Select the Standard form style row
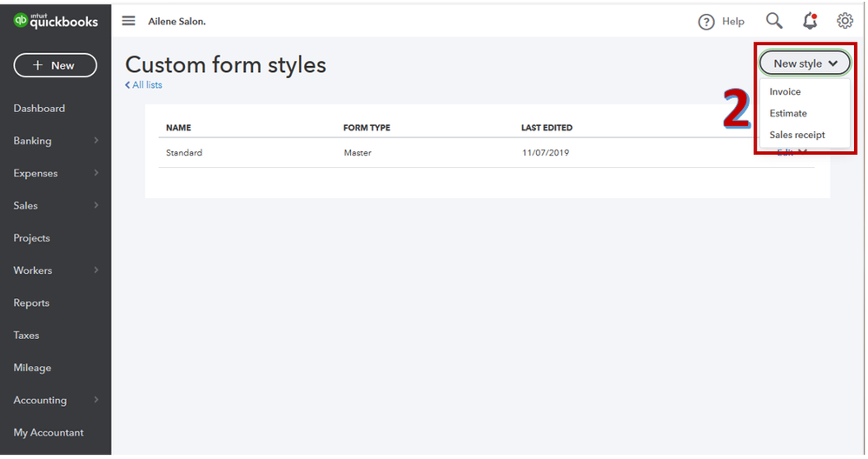This screenshot has width=868, height=459. point(486,153)
